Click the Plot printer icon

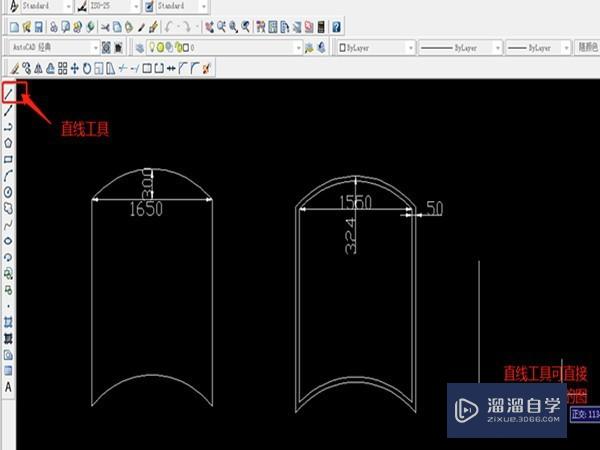point(54,27)
